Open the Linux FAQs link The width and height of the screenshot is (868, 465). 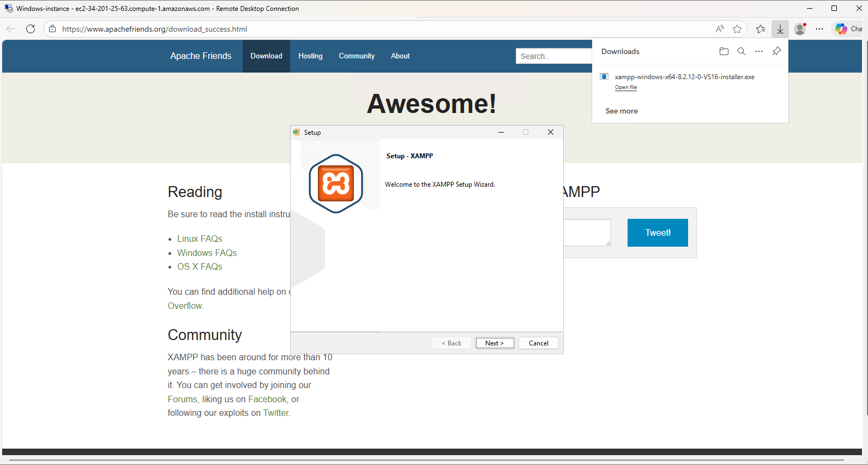tap(200, 239)
